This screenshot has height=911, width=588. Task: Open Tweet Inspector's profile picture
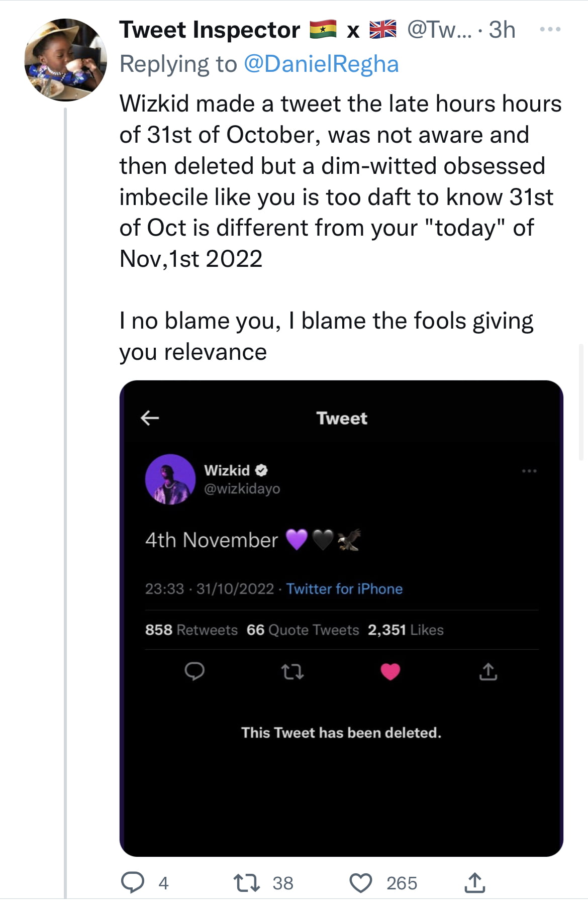(x=65, y=60)
